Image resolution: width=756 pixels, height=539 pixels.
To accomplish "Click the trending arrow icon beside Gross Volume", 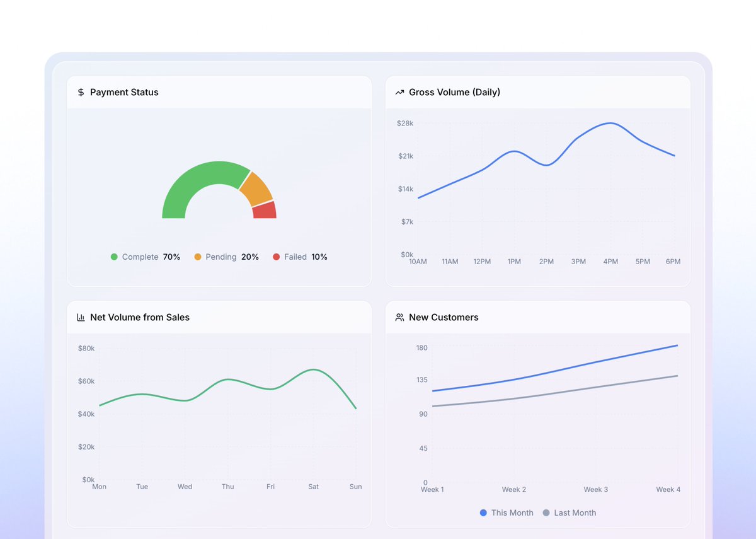I will point(399,93).
